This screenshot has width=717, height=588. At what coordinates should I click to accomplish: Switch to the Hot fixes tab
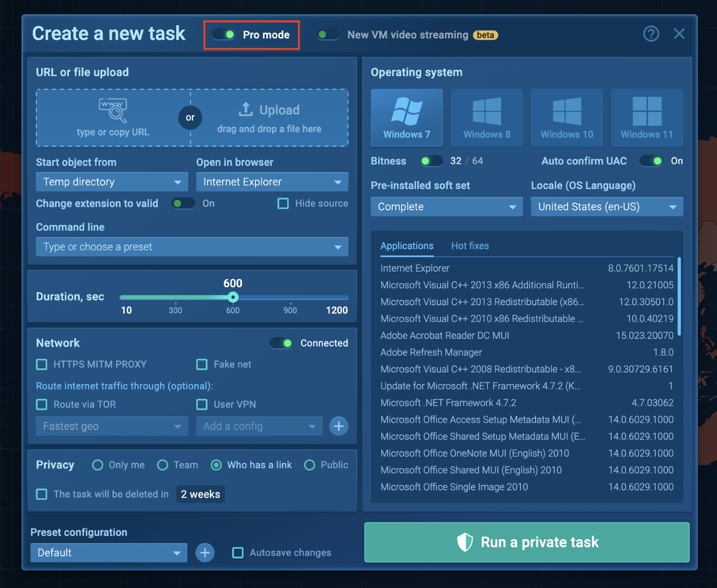point(470,246)
